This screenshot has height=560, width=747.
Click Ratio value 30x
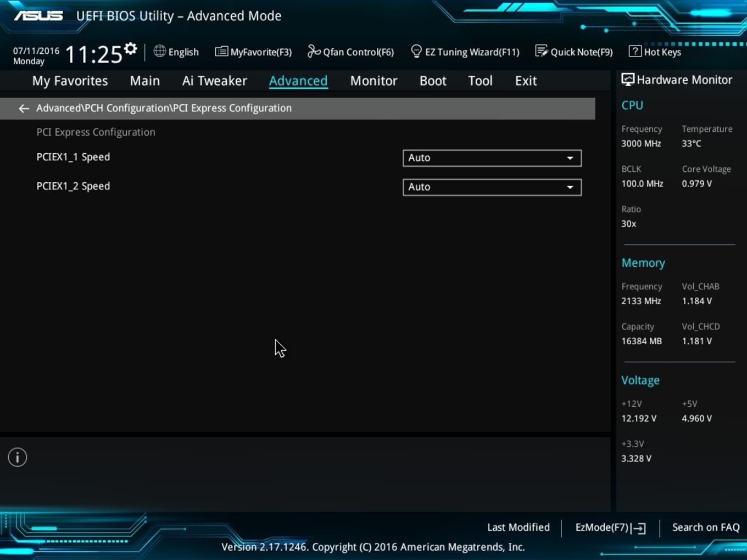pyautogui.click(x=629, y=224)
